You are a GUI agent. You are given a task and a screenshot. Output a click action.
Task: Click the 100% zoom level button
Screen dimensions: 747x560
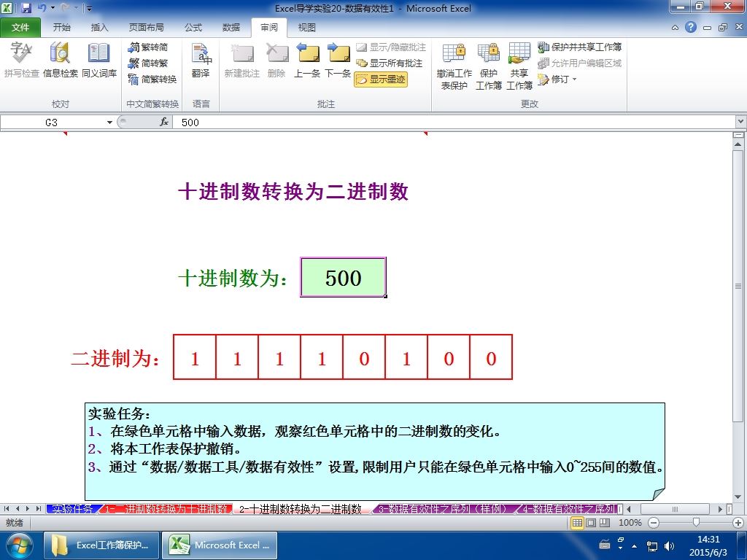pyautogui.click(x=630, y=523)
